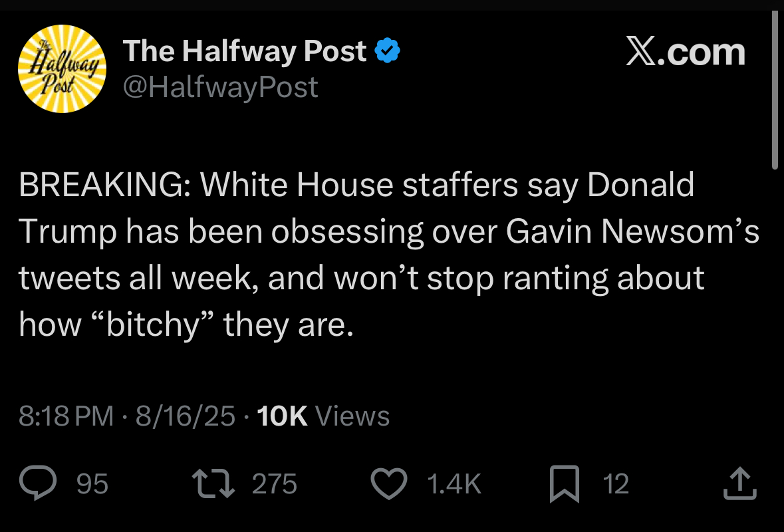Click the 8:18 PM timestamp
The height and width of the screenshot is (532, 784).
tap(66, 416)
